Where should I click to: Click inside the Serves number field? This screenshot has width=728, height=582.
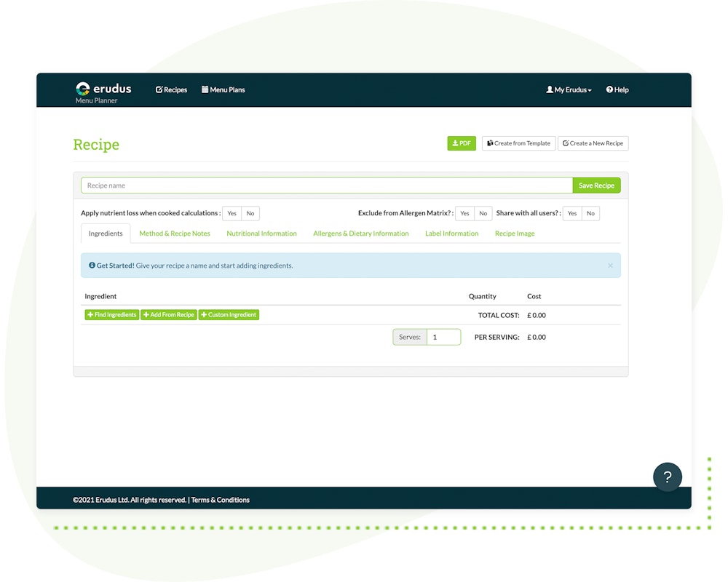pos(446,337)
